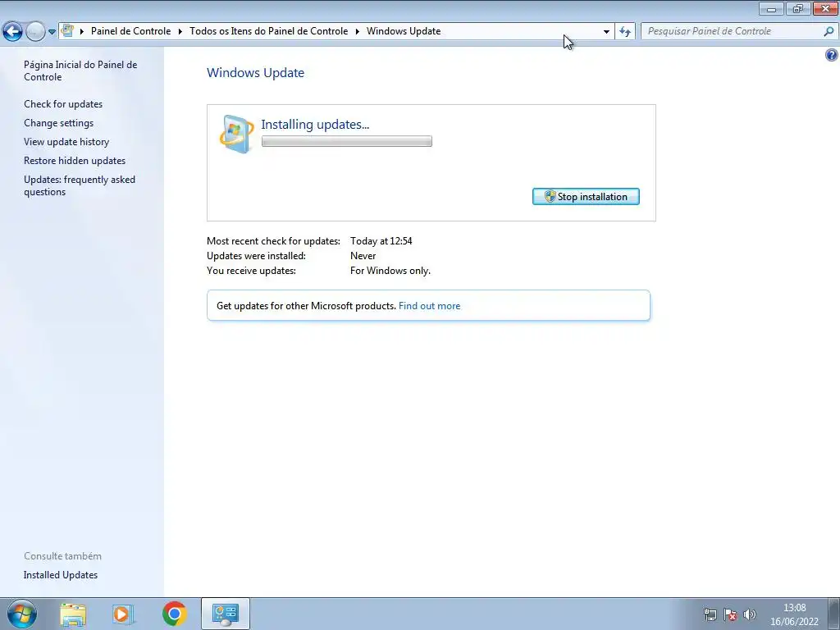840x630 pixels.
Task: Open Todos os Itens do Painel de Controle breadcrumb
Action: coord(269,31)
